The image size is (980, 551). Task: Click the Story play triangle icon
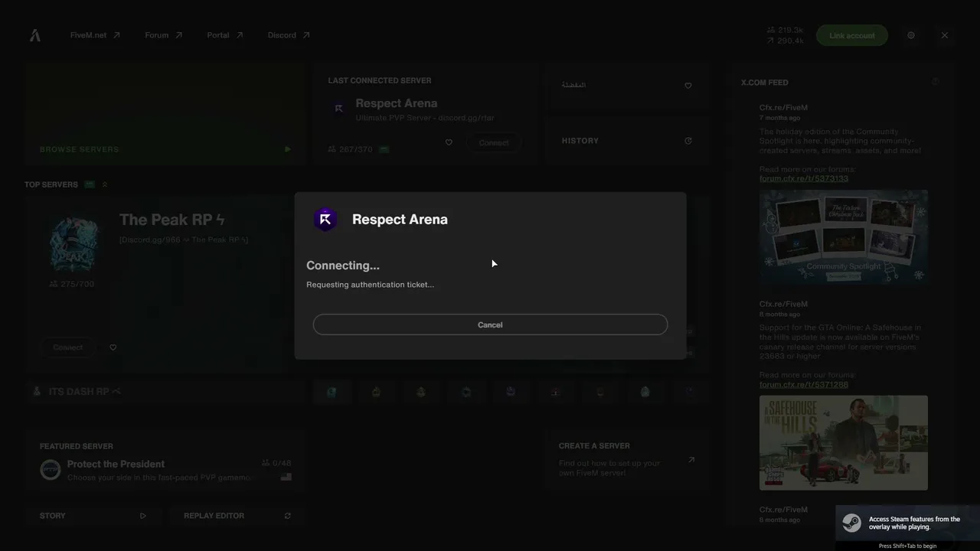coord(143,516)
